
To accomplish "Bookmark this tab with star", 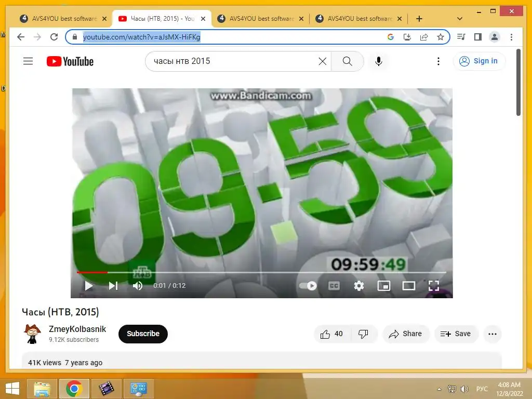I will click(x=441, y=37).
